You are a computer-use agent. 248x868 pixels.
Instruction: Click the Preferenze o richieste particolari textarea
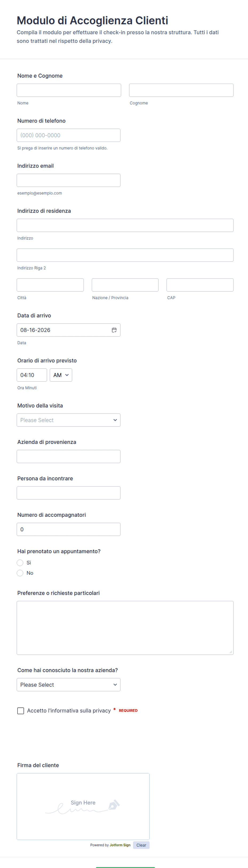(125, 628)
